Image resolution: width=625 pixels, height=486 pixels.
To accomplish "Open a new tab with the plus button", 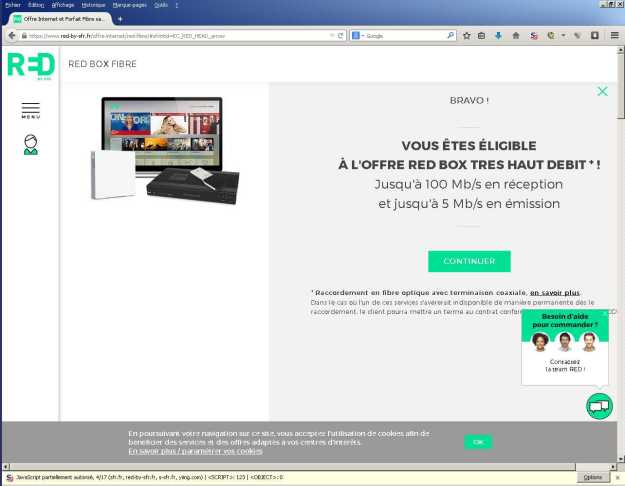I will [x=121, y=19].
